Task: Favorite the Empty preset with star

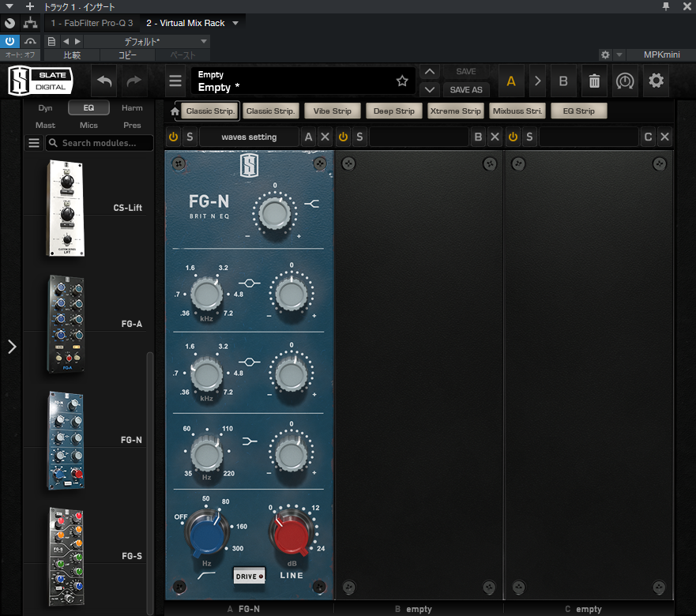Action: click(402, 81)
